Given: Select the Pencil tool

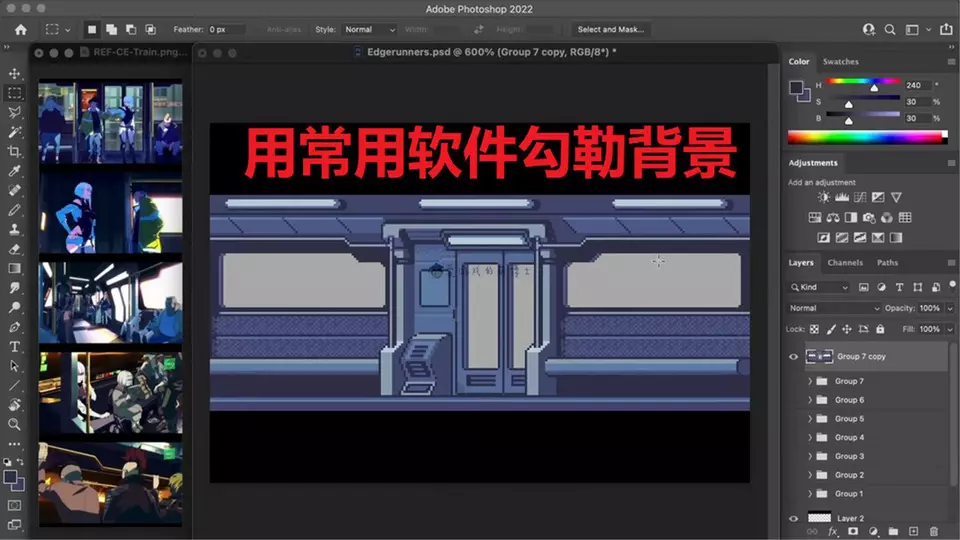Looking at the screenshot, I should click(14, 210).
